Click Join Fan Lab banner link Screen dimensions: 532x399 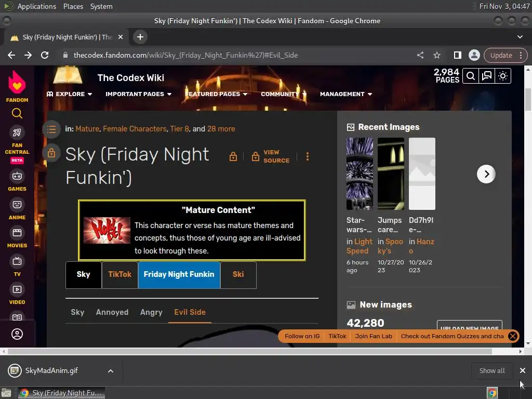click(373, 336)
